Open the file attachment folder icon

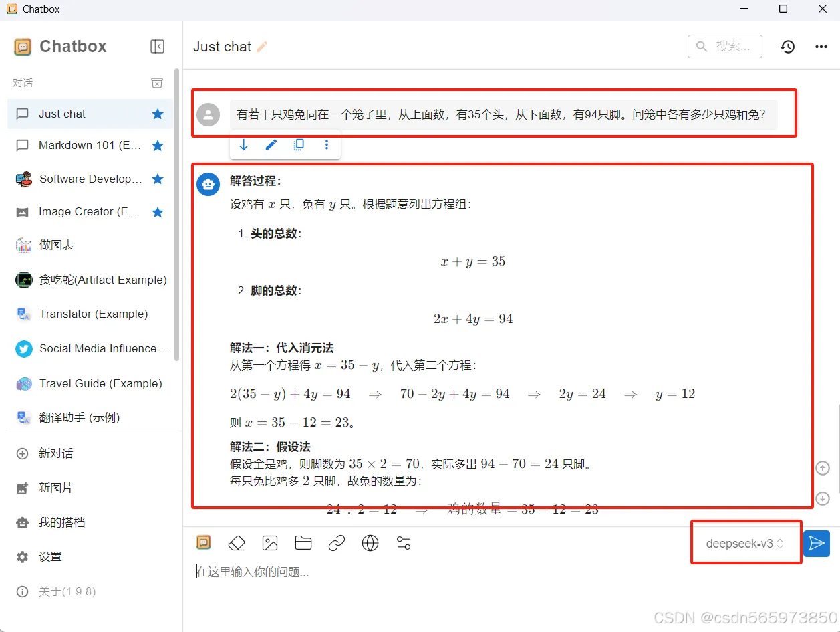click(x=303, y=543)
